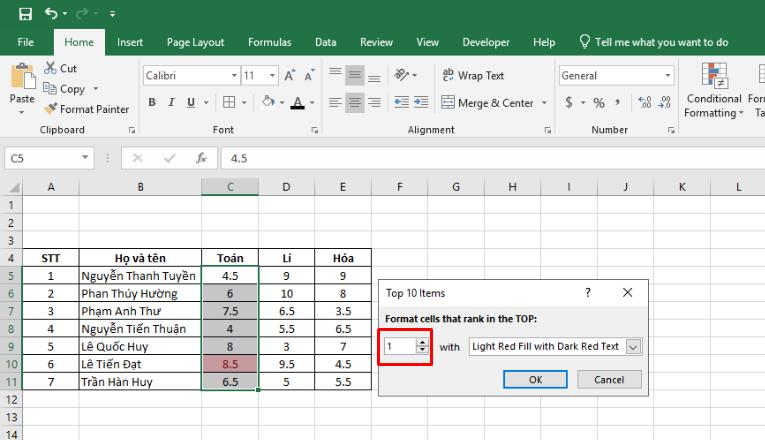Viewport: 765px width, 440px height.
Task: Enable Wrap Text
Action: pyautogui.click(x=473, y=75)
